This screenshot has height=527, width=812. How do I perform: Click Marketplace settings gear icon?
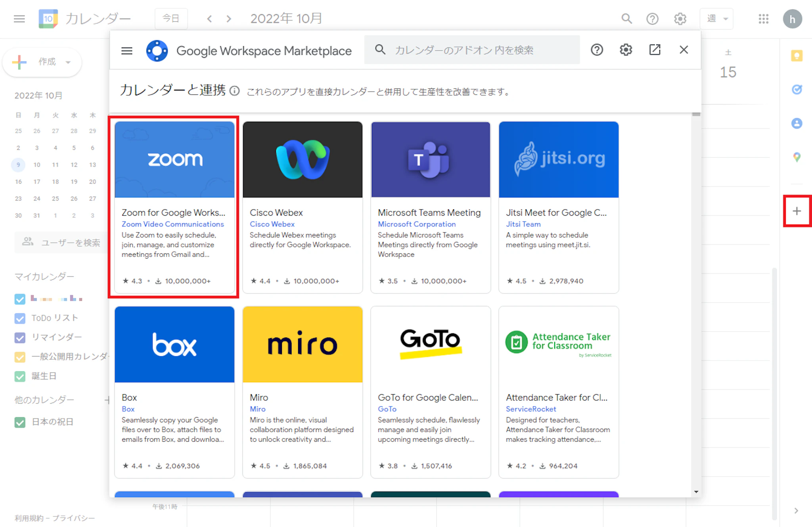(x=626, y=50)
